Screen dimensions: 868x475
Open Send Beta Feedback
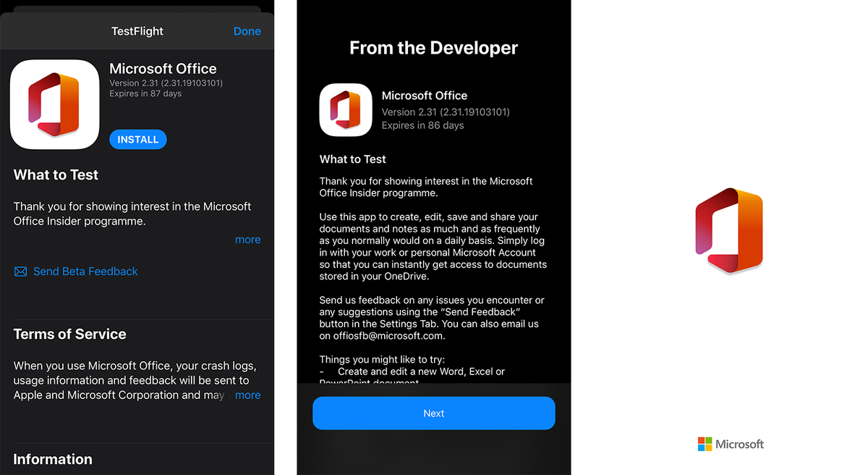85,271
